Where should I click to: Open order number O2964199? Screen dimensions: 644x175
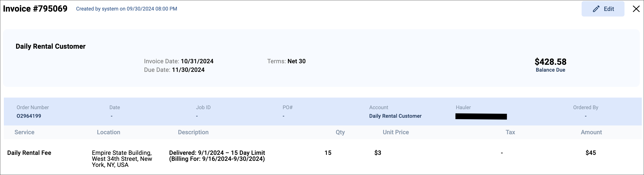[x=29, y=116]
